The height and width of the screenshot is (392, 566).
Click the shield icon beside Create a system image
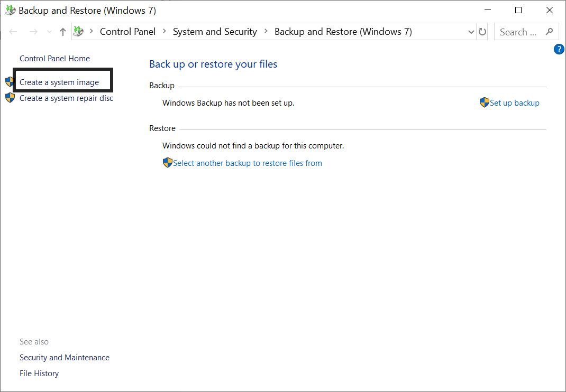(x=10, y=81)
